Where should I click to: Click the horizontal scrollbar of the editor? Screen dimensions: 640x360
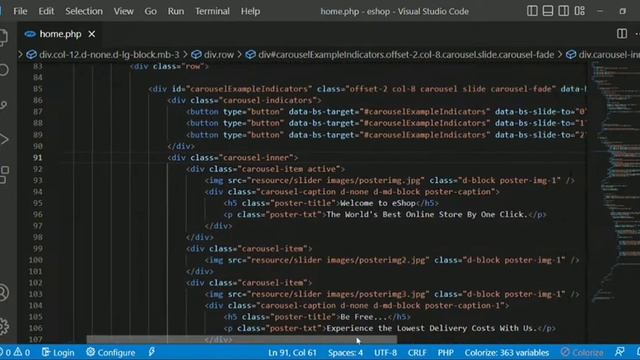pyautogui.click(x=241, y=339)
